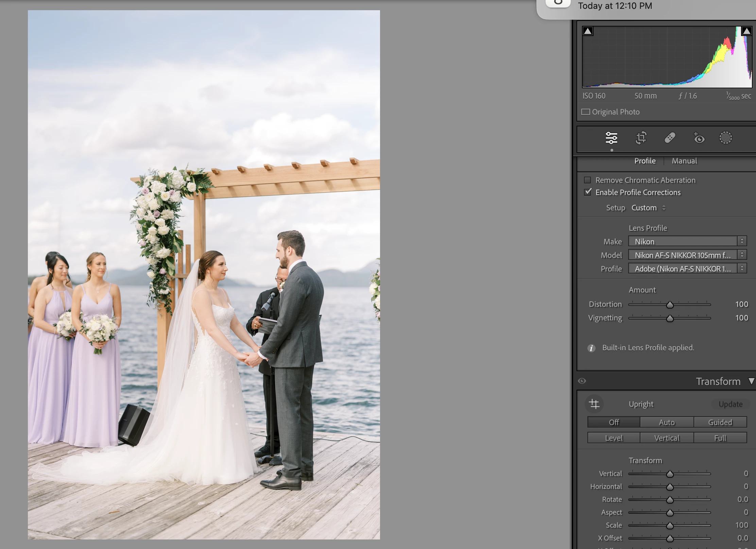
Task: Select the Edit sliders tool icon
Action: pyautogui.click(x=611, y=138)
